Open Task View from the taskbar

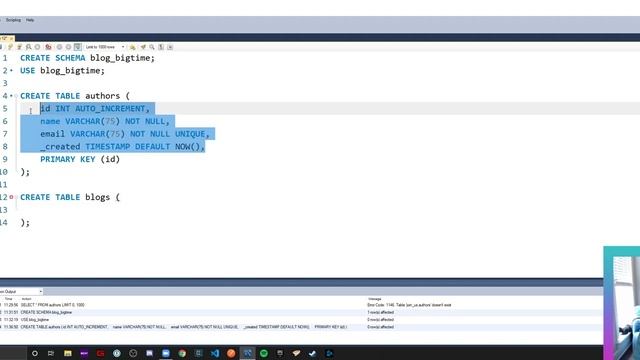[x=51, y=353]
